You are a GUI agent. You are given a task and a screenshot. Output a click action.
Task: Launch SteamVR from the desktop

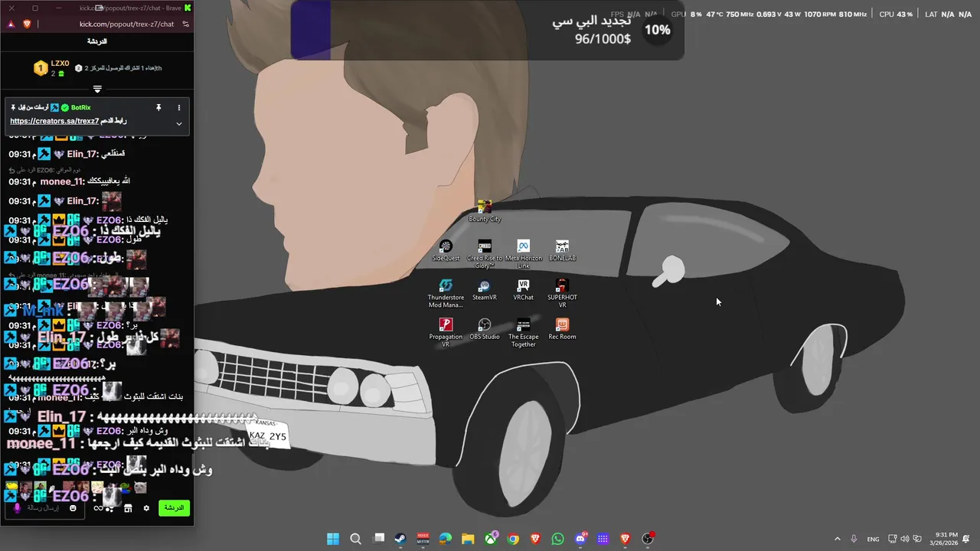[485, 290]
